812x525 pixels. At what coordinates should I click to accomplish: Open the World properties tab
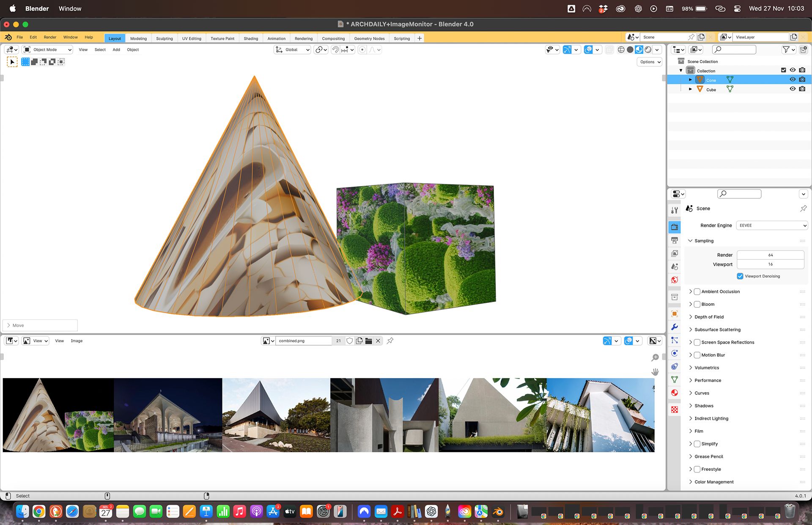click(675, 280)
